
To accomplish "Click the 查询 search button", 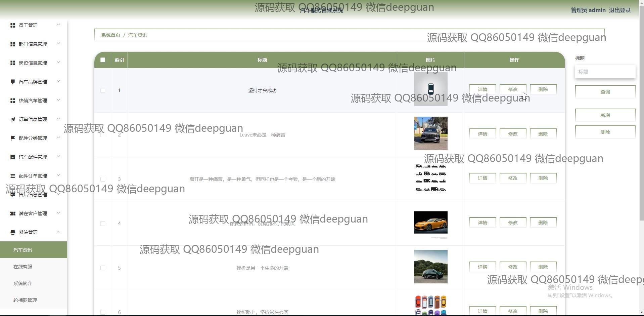I will (x=605, y=92).
